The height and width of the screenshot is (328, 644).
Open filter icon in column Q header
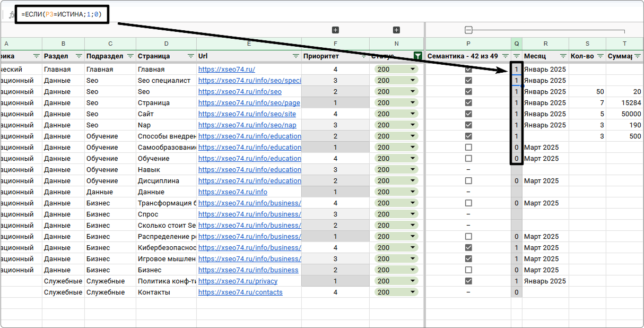517,56
